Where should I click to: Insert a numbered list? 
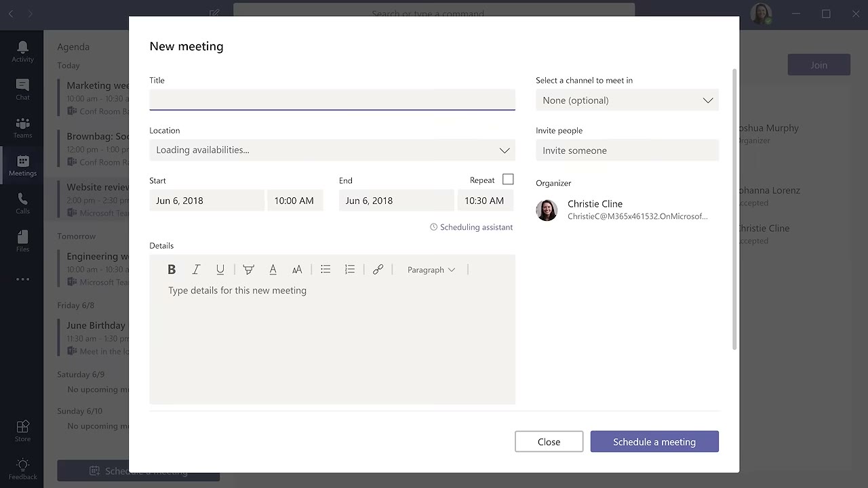click(x=350, y=270)
